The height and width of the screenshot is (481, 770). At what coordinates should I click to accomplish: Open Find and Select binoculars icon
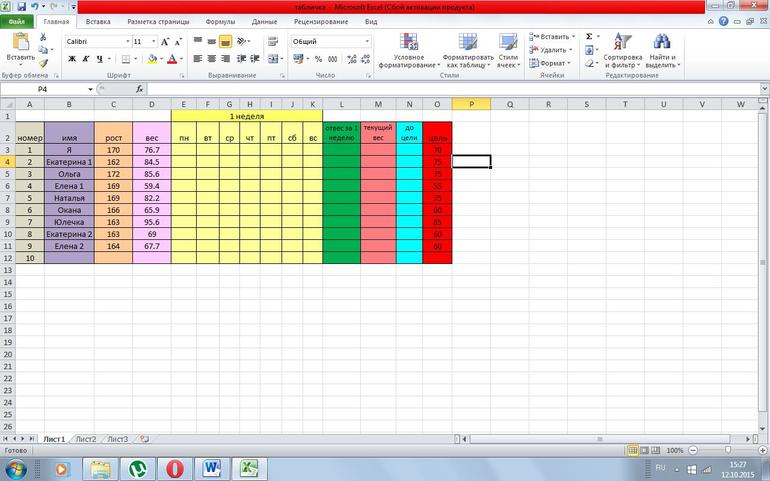coord(661,43)
